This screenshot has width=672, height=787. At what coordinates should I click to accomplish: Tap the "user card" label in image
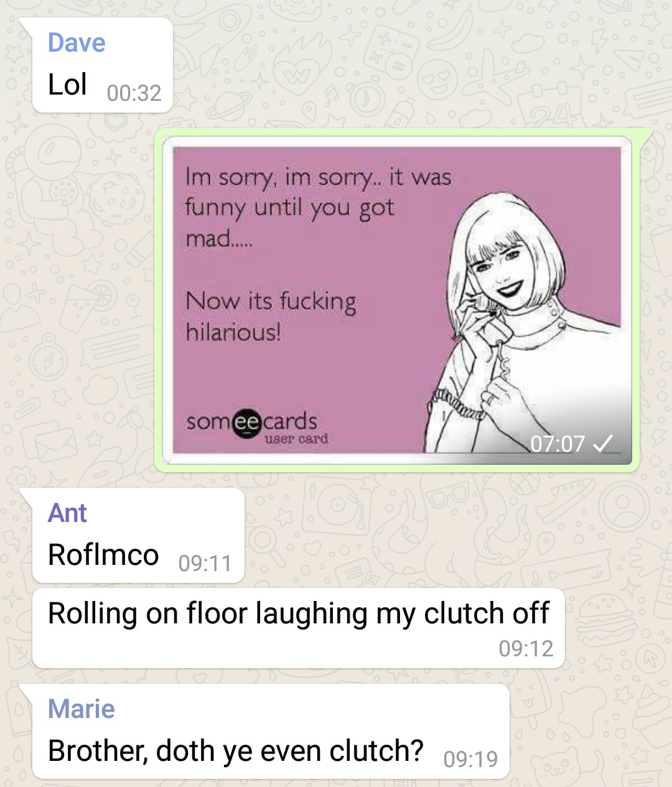click(x=296, y=439)
